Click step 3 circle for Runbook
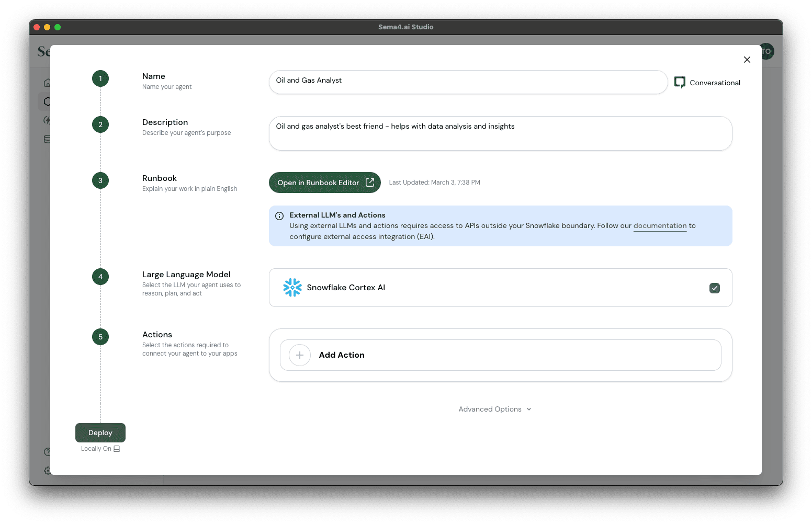 tap(100, 180)
